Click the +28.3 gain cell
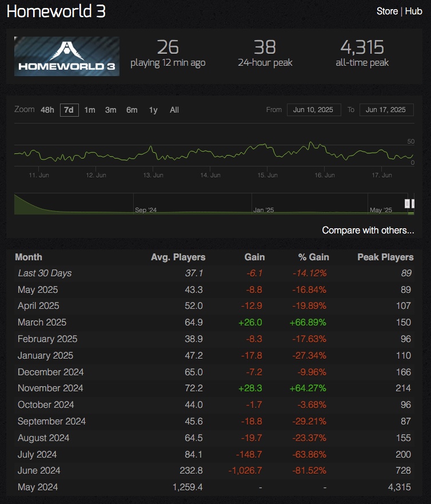The image size is (431, 504). [x=250, y=388]
